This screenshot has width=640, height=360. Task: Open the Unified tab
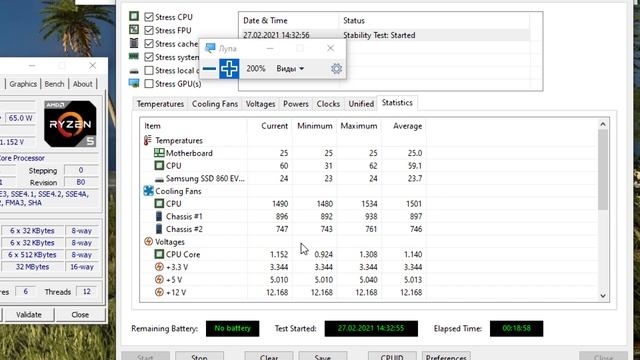pos(361,104)
